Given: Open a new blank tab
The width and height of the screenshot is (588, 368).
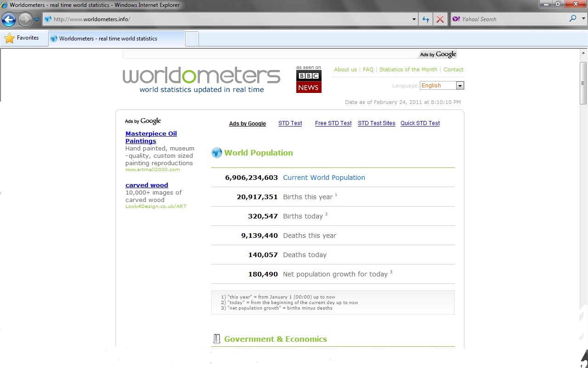Looking at the screenshot, I should click(192, 39).
